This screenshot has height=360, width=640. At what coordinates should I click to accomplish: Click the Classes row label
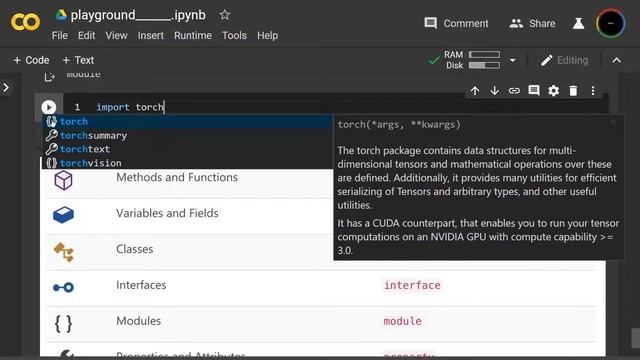135,249
